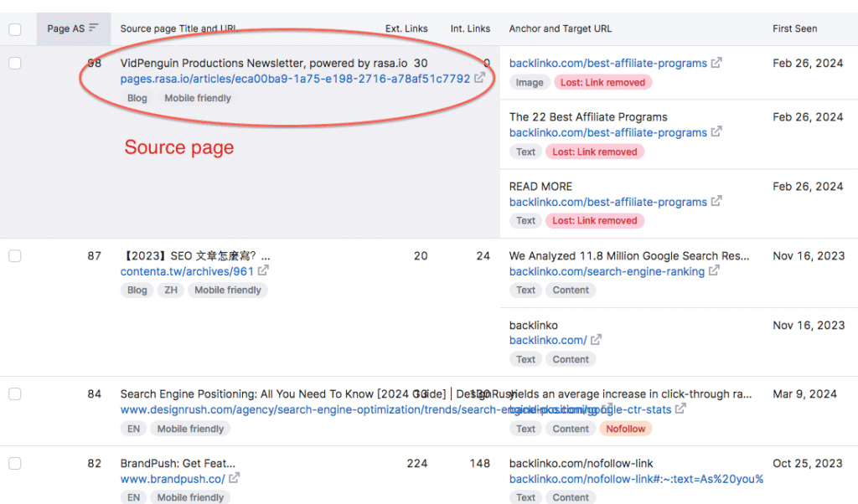
Task: Sort table by First Seen column
Action: [x=794, y=28]
